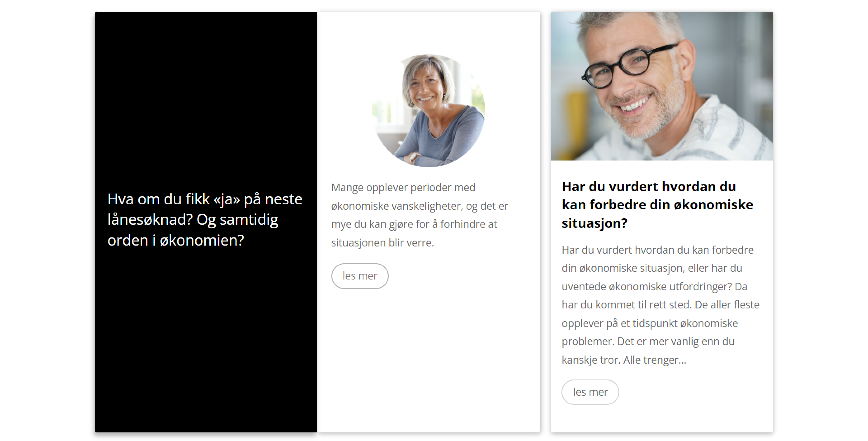Open the circular photo of the smiling woman
Screen dimensions: 868x441
tap(428, 111)
